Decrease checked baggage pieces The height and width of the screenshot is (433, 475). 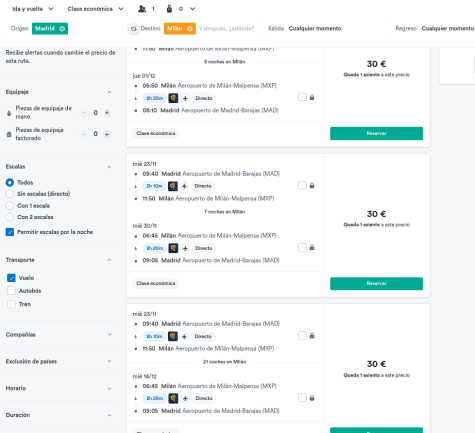coord(84,134)
